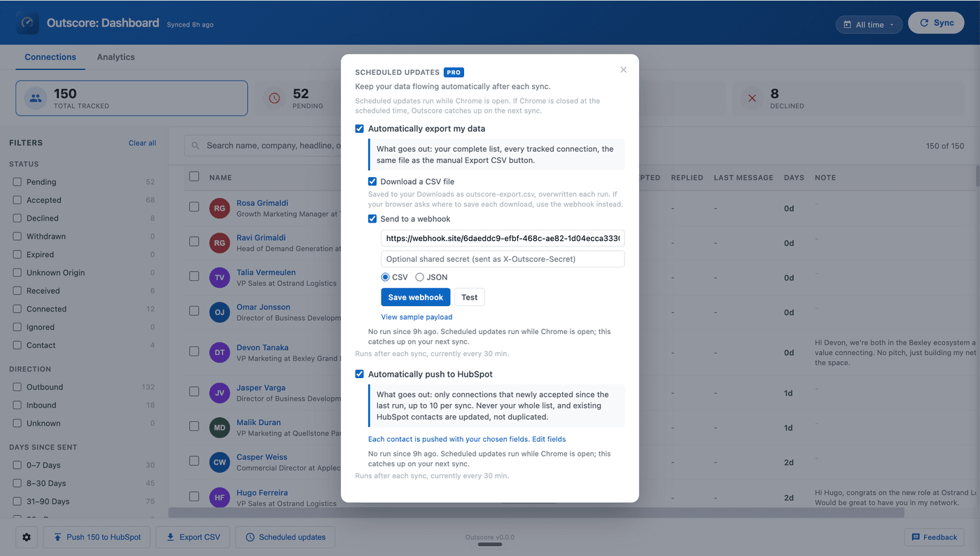Click Omar Jonsson's OJ avatar
The width and height of the screenshot is (980, 556).
220,312
